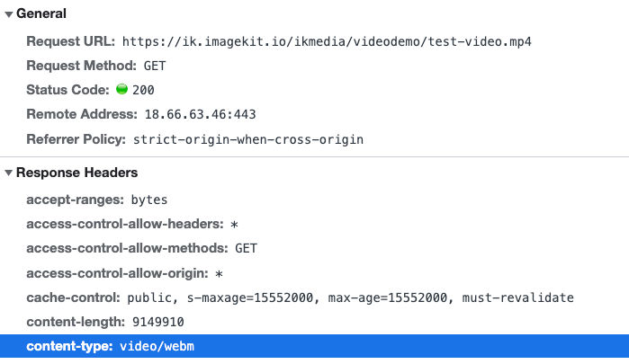Click the test-video.mp4 request URL value
This screenshot has width=629, height=364.
[x=327, y=41]
